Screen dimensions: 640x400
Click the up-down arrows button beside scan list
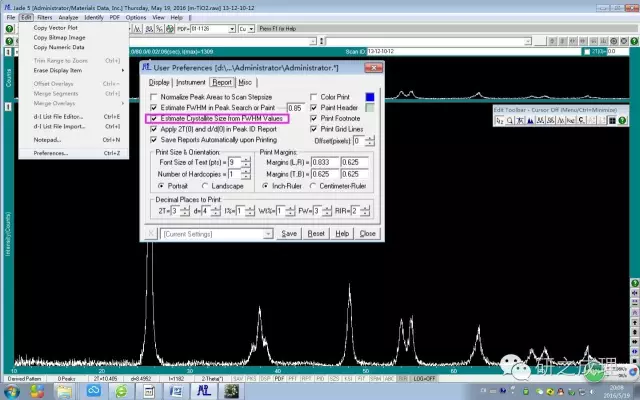322,41
